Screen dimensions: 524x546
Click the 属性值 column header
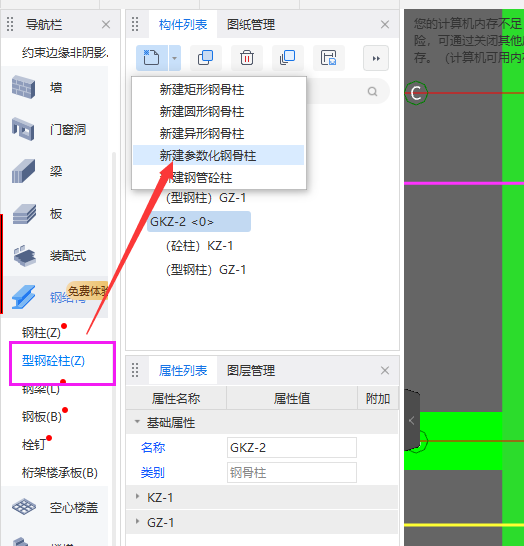(x=292, y=398)
